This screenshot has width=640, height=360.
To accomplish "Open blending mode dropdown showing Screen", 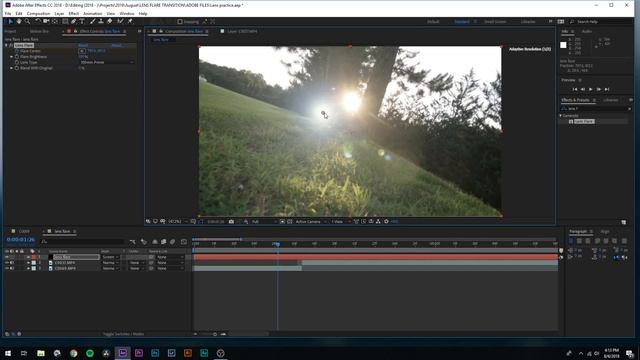I will tap(110, 257).
